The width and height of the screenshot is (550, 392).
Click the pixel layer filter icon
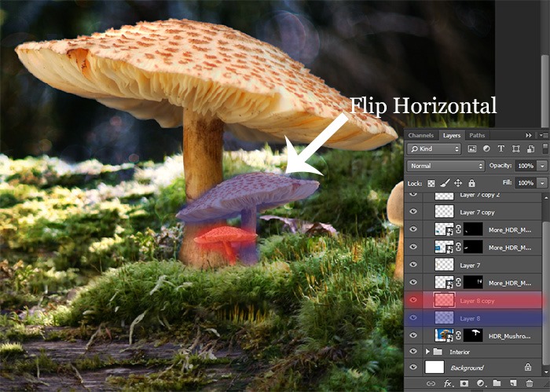pos(471,149)
